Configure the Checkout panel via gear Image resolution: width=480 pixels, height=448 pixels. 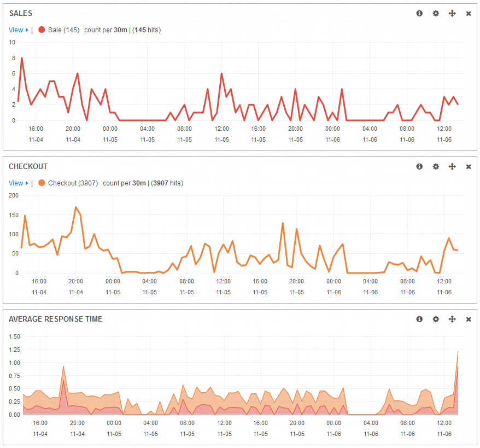(x=436, y=166)
